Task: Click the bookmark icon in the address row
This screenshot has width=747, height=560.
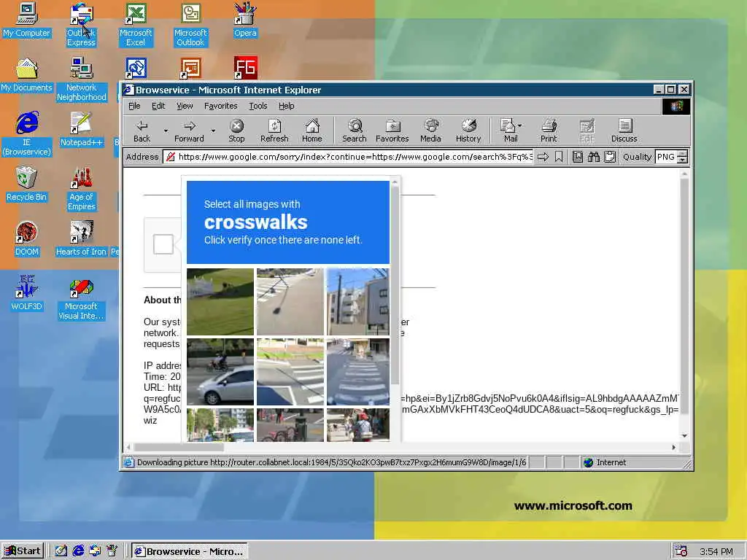Action: click(x=559, y=157)
